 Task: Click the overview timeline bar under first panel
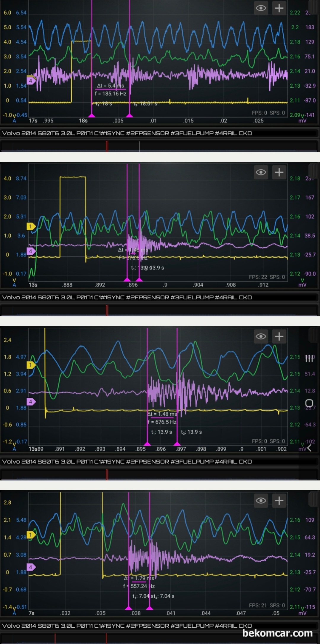coord(159,146)
